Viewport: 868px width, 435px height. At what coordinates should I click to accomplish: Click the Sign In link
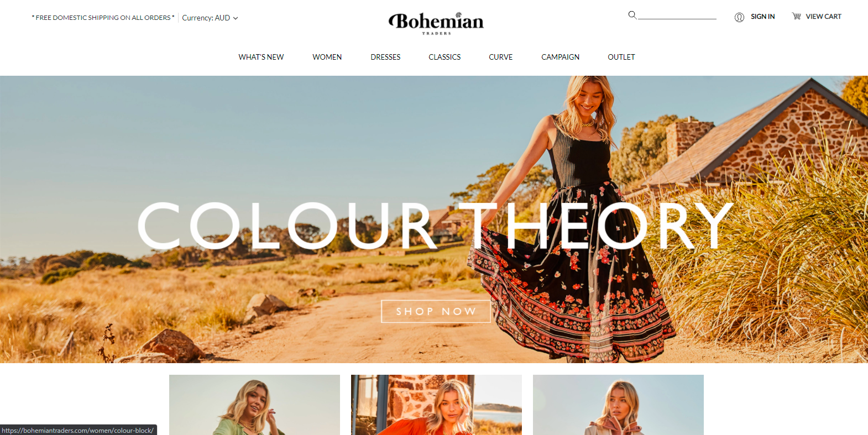763,17
